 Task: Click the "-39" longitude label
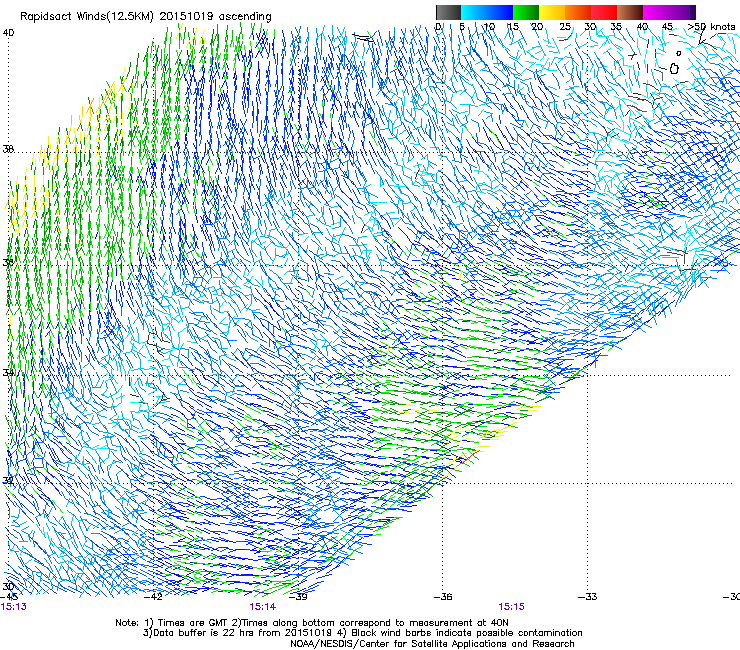(x=298, y=597)
